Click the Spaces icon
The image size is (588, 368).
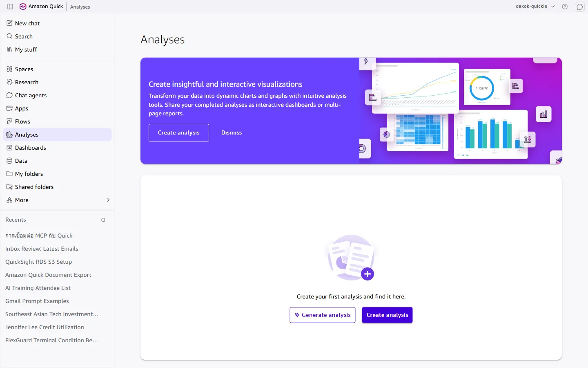click(x=9, y=69)
